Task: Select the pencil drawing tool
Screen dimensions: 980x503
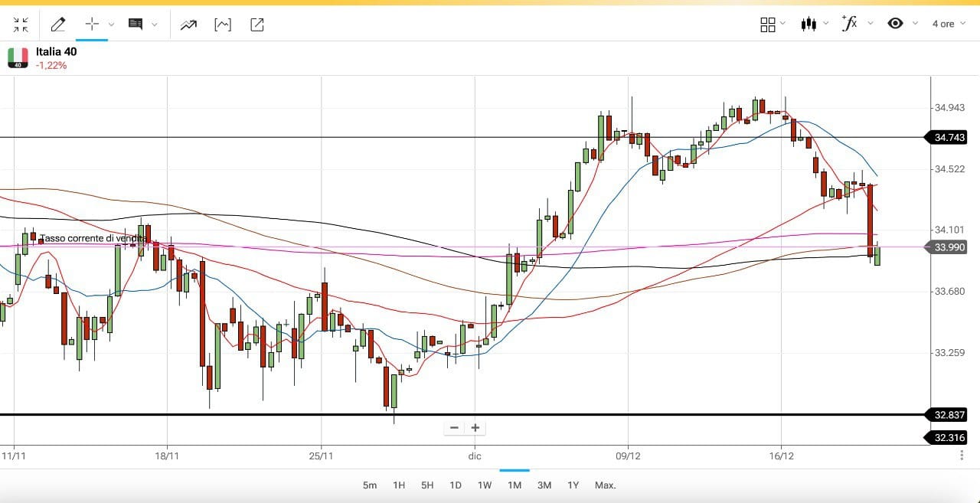Action: tap(57, 24)
